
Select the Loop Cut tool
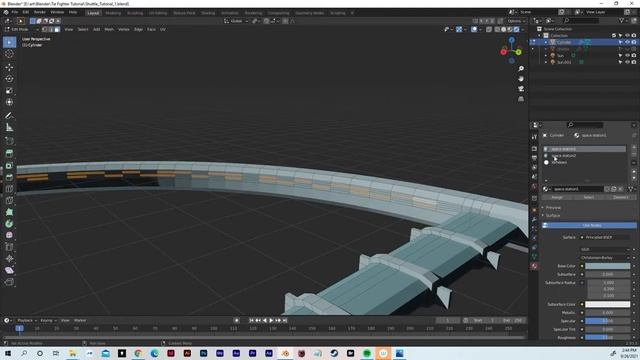pyautogui.click(x=9, y=189)
